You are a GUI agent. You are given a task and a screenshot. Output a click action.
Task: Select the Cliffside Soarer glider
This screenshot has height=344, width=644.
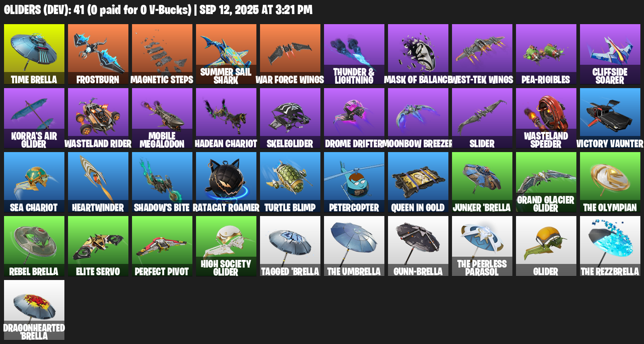610,54
